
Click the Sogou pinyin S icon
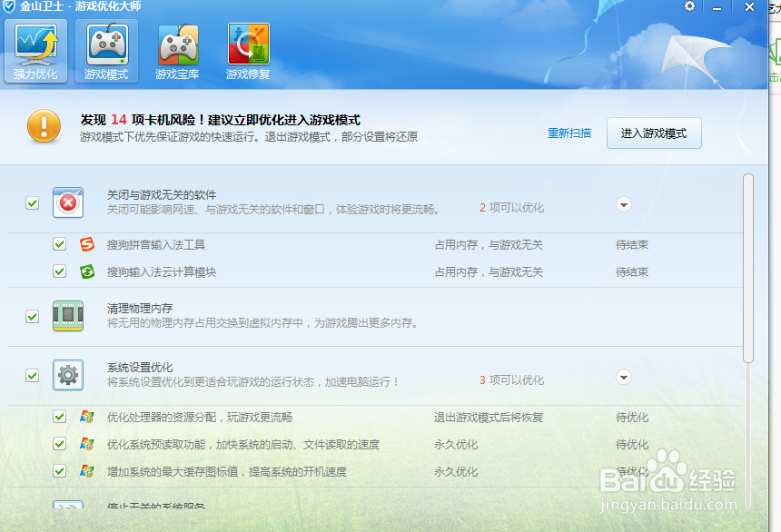(87, 244)
